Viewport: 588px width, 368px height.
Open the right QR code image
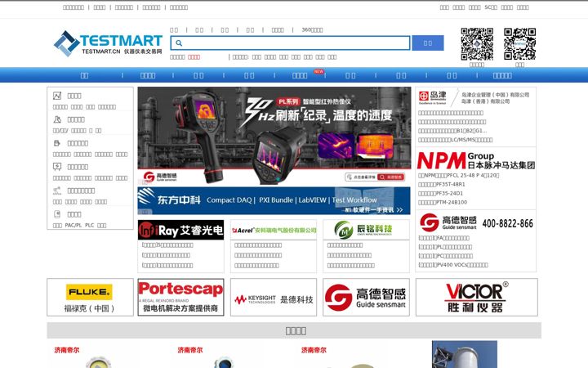(x=519, y=44)
